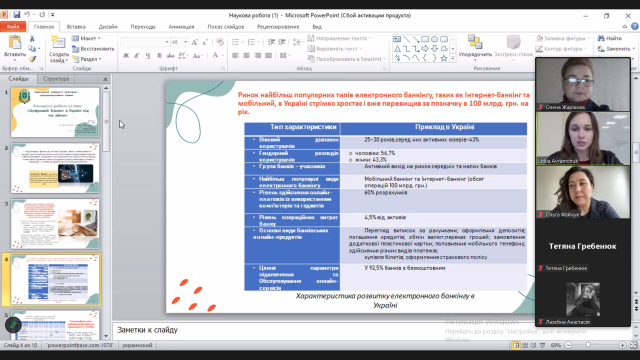Image resolution: width=640 pixels, height=360 pixels.
Task: Open the font size 48 dropdown
Action: tap(186, 42)
